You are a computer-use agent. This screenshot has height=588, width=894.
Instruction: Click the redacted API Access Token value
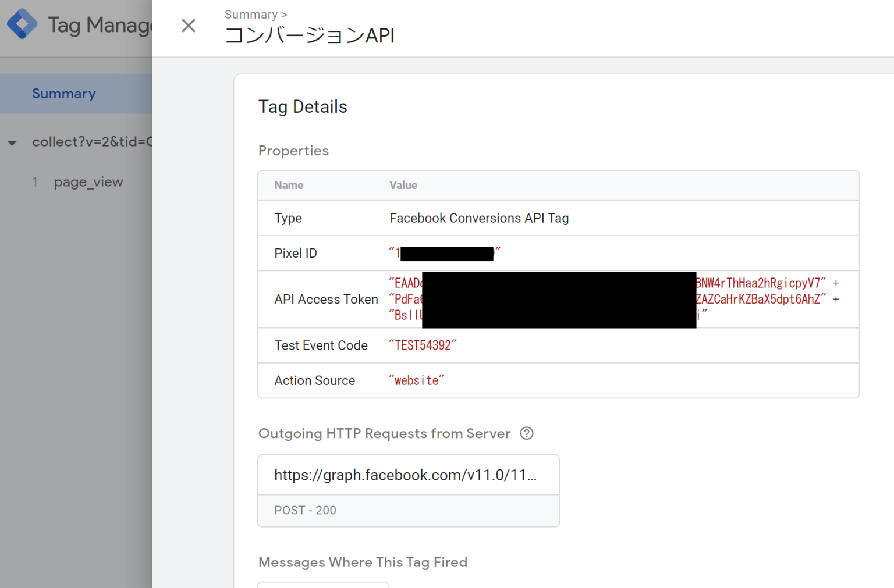(x=559, y=299)
